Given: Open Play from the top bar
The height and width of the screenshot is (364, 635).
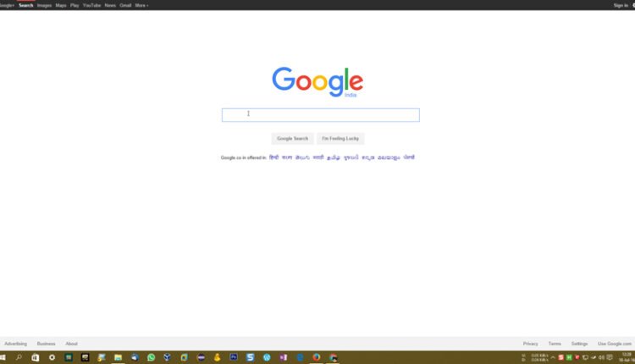Looking at the screenshot, I should pos(75,5).
